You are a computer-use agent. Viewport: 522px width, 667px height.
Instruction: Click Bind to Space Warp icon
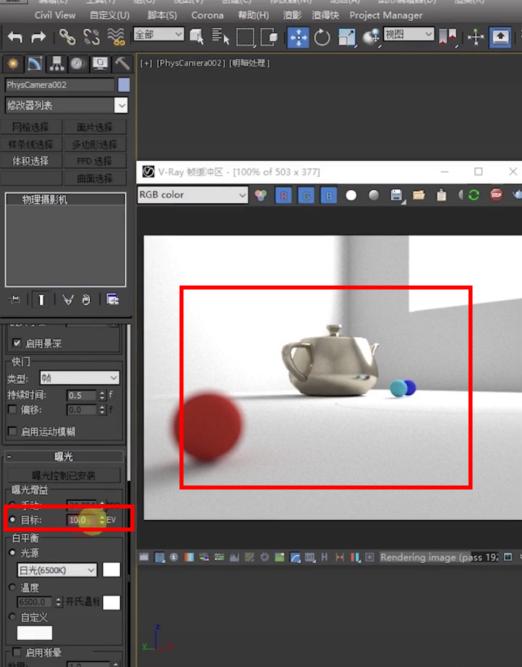pyautogui.click(x=116, y=37)
